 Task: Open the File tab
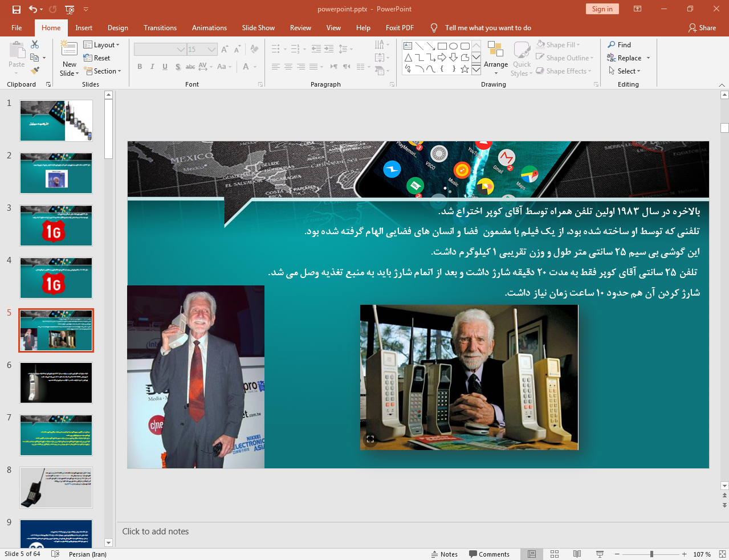pyautogui.click(x=17, y=27)
